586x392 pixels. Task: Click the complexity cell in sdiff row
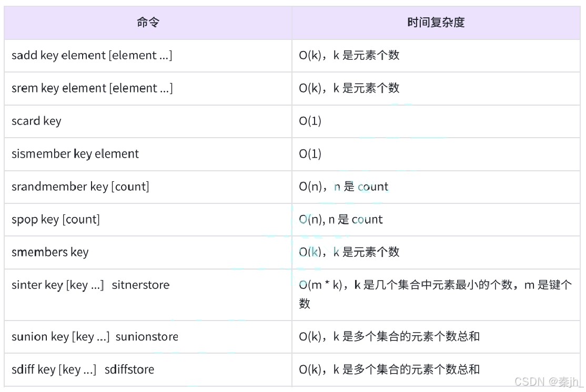[x=389, y=369]
